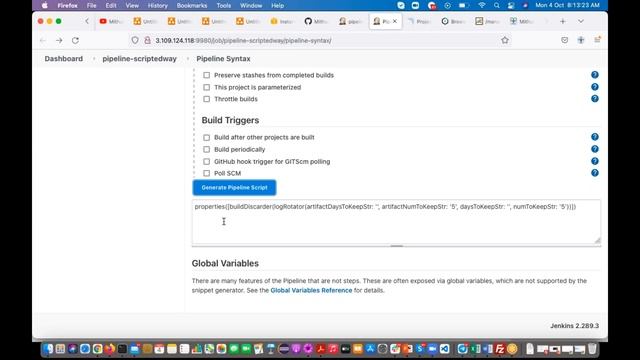
Task: Open Visual Studio Code from the dock
Action: tap(444, 349)
